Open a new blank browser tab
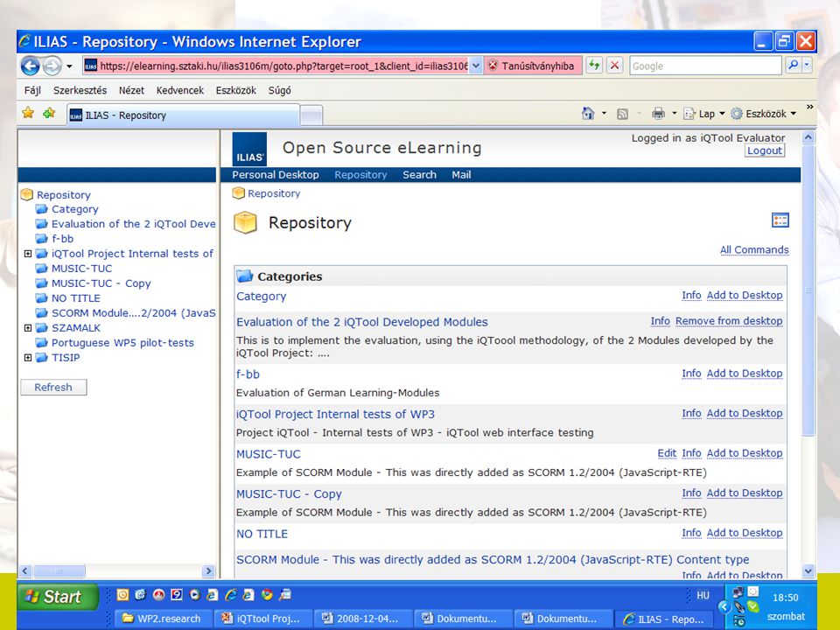 pos(311,115)
